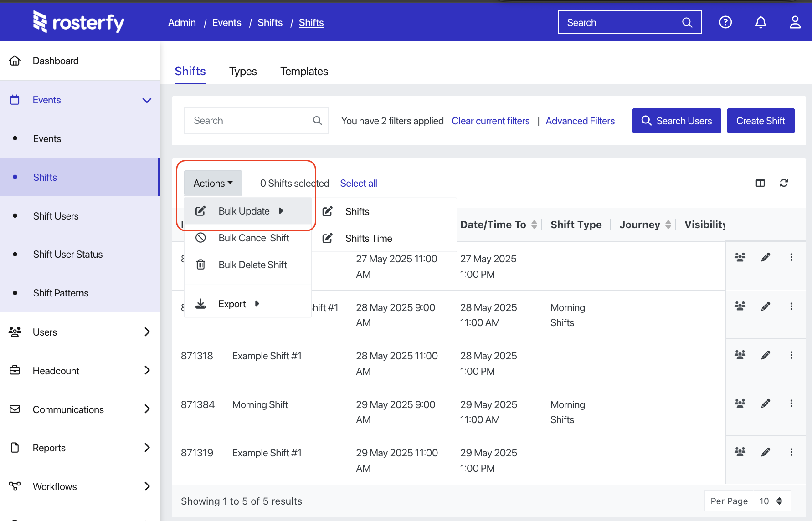Switch to the Templates tab
Viewport: 812px width, 521px height.
(x=304, y=72)
